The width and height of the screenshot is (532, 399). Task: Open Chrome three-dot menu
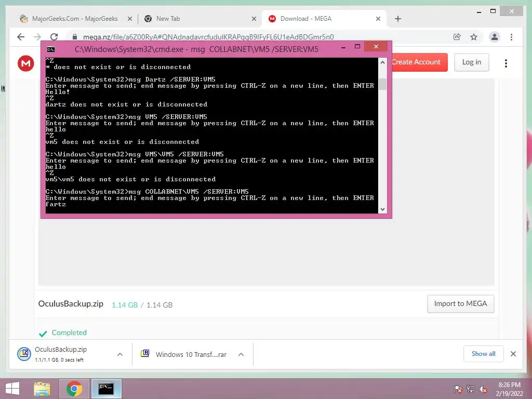click(x=511, y=37)
